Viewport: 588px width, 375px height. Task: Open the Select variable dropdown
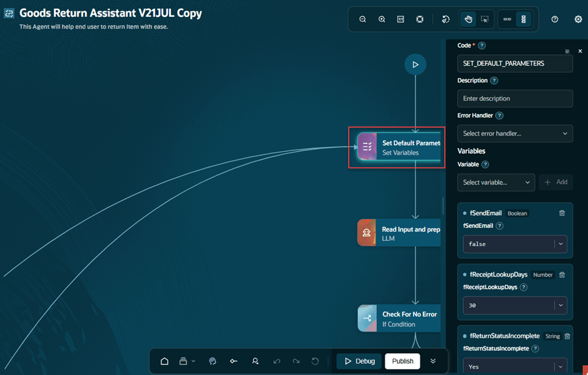pos(496,183)
